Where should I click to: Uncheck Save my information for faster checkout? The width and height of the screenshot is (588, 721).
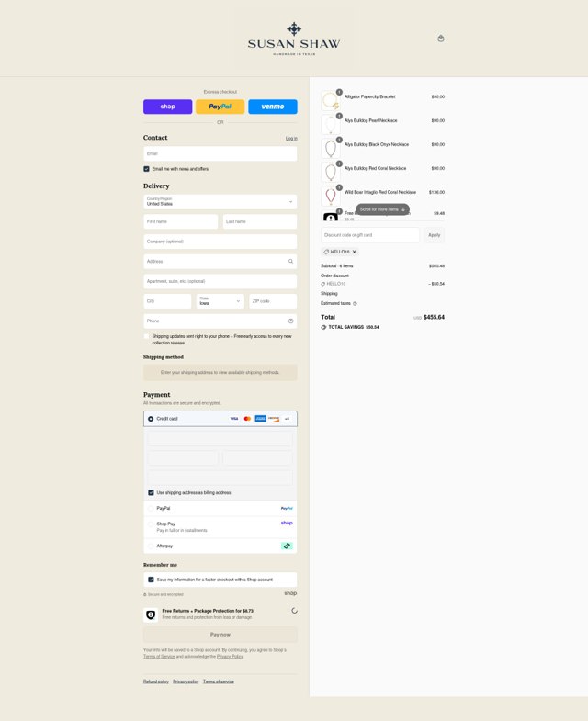pyautogui.click(x=151, y=580)
